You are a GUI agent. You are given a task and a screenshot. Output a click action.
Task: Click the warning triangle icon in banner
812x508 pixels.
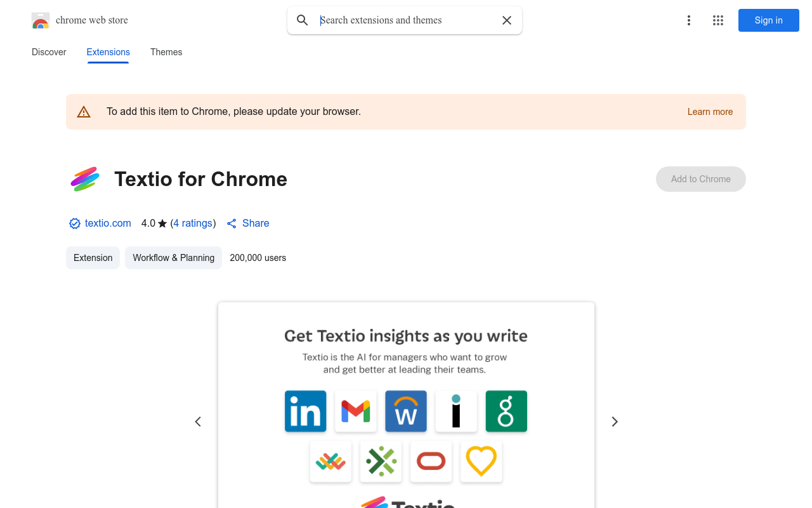84,112
